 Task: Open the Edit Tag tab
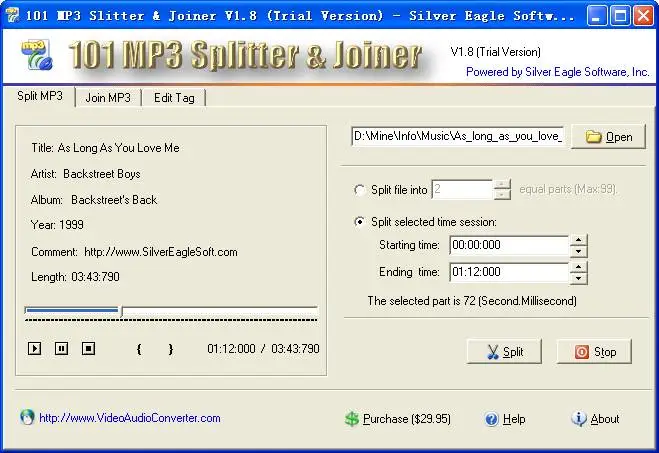tap(174, 98)
